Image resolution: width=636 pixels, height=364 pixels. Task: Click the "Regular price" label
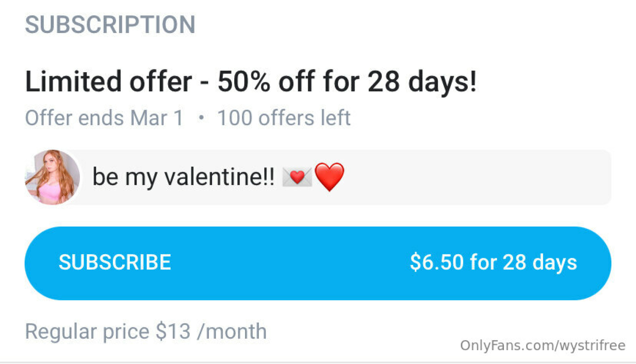pos(87,331)
